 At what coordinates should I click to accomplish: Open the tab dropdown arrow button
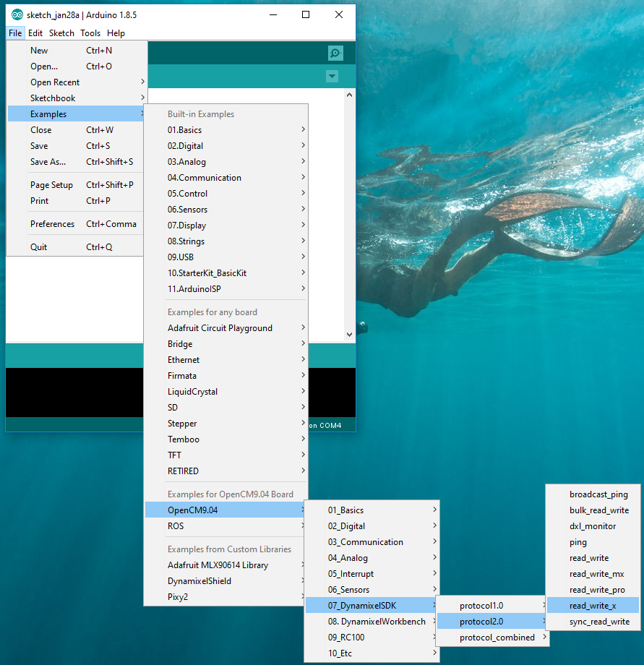click(332, 77)
